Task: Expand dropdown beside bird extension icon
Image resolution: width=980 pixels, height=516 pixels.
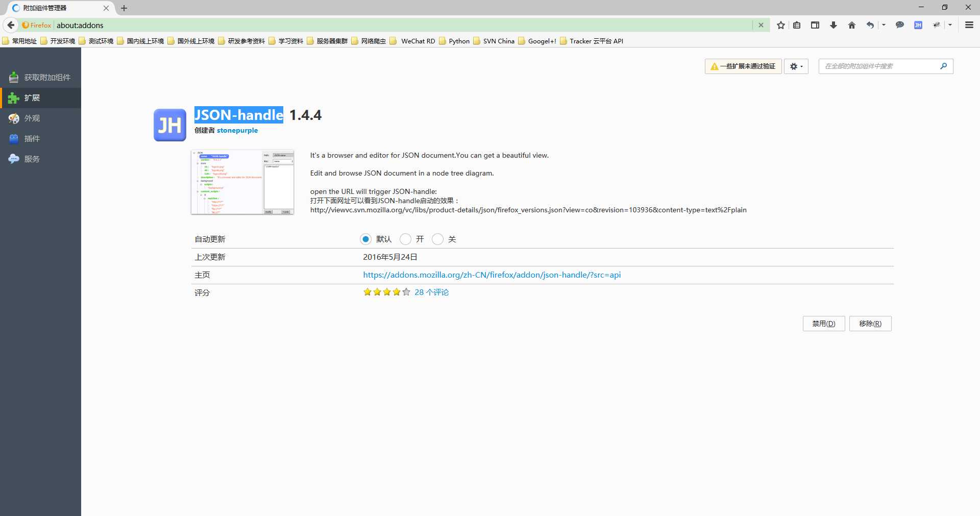Action: coord(950,25)
